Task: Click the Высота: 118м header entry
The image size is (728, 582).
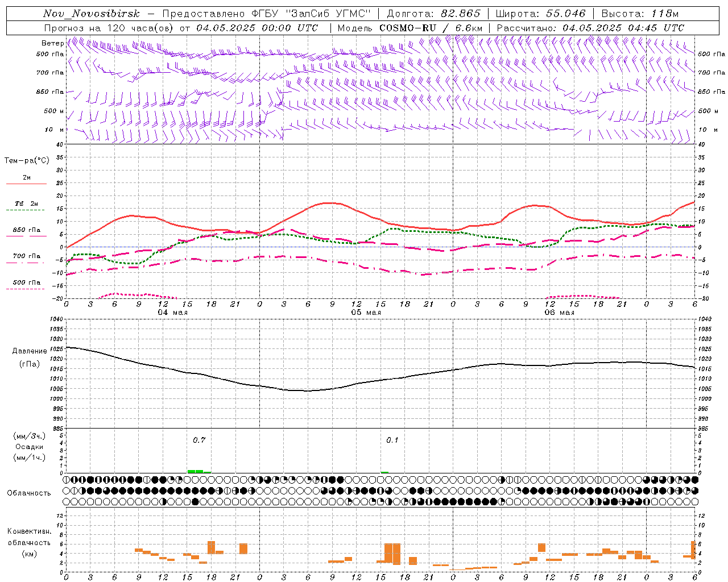Action: point(640,14)
